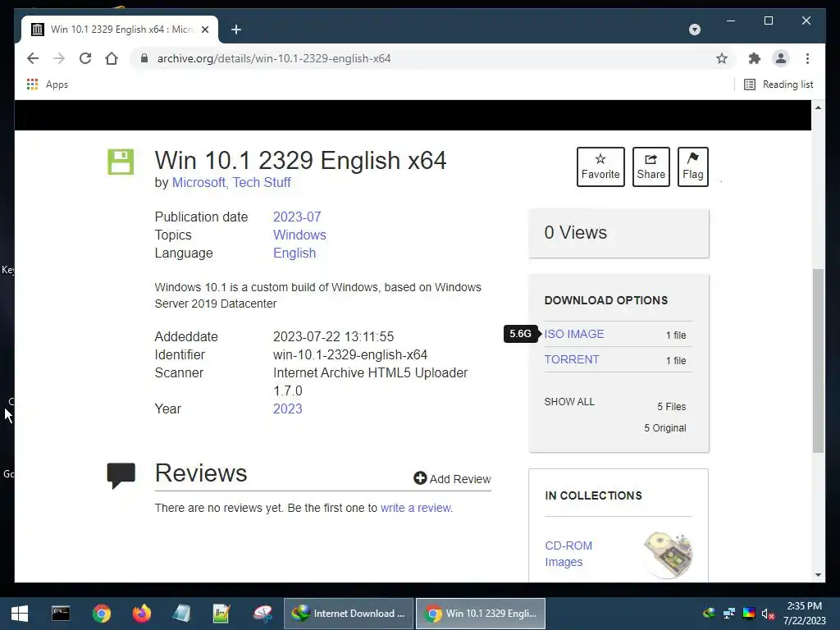Open the Chrome three-dot menu

[807, 58]
